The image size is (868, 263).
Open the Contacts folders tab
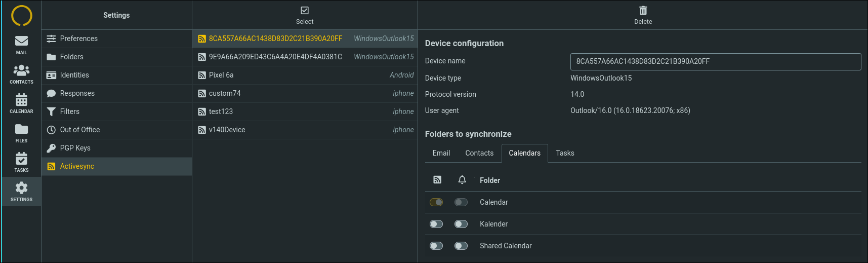(x=479, y=153)
